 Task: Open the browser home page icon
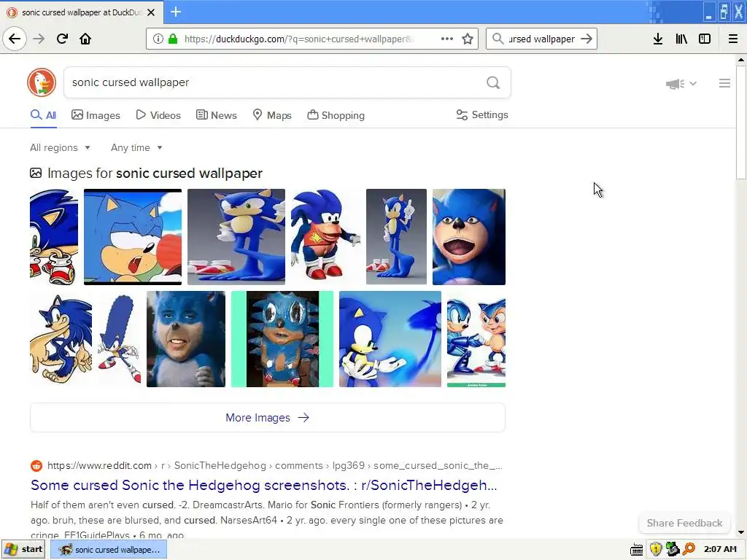point(85,39)
